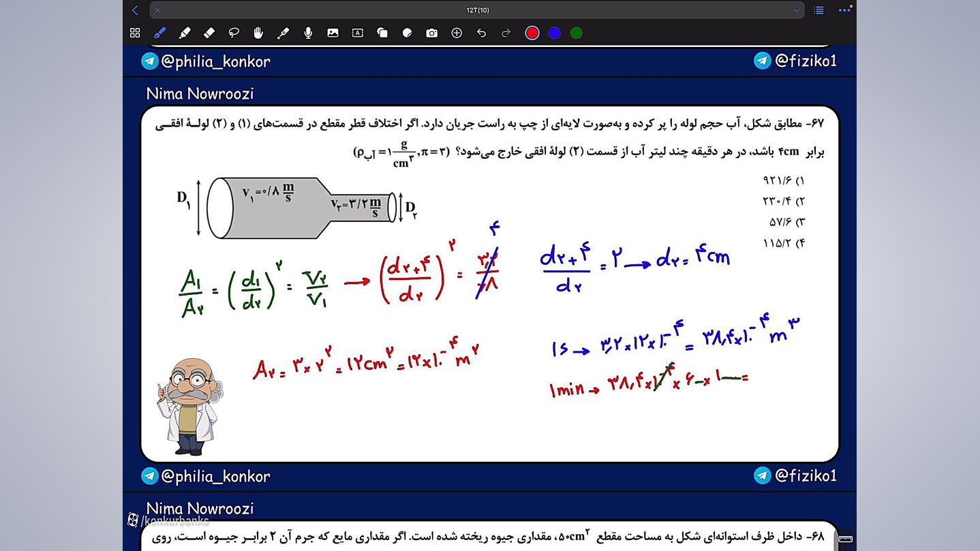Screen dimensions: 980x551
Task: Add a text box
Action: coord(357,33)
